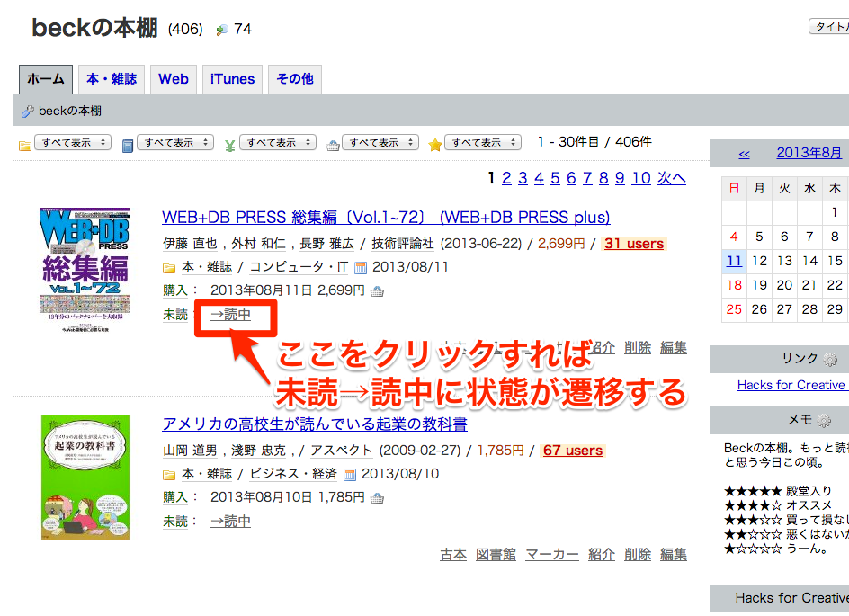Click the follower icon beside the number 74
The width and height of the screenshot is (849, 616).
[x=222, y=30]
